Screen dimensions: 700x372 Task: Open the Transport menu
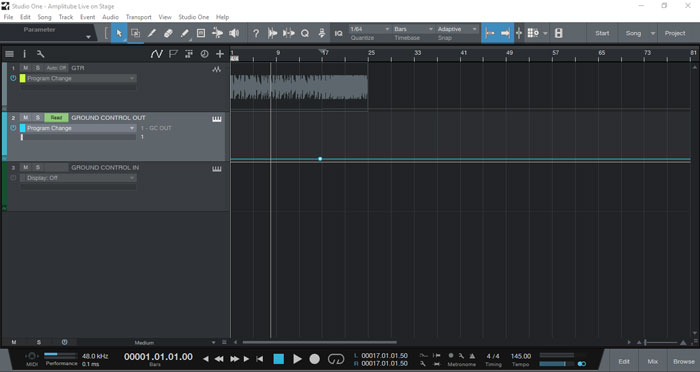138,17
